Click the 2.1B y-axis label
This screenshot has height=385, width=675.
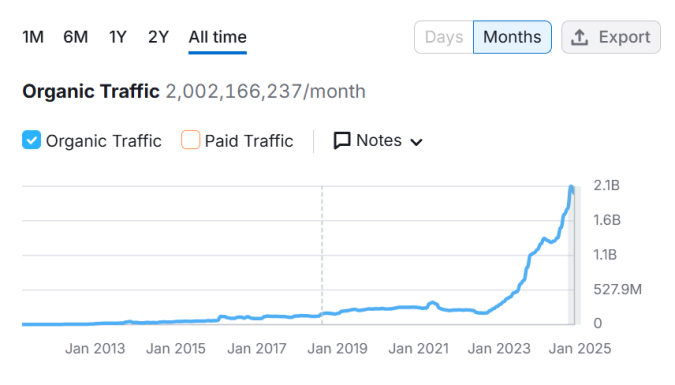607,185
